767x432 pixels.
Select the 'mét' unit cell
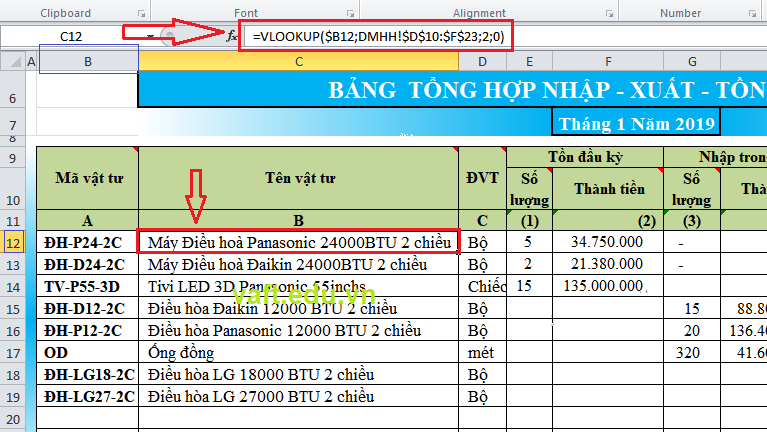point(482,353)
